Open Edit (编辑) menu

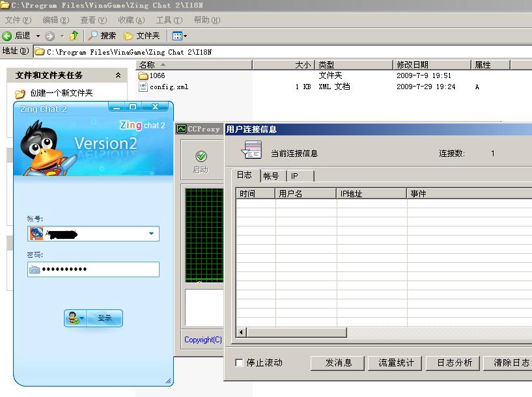click(x=56, y=20)
